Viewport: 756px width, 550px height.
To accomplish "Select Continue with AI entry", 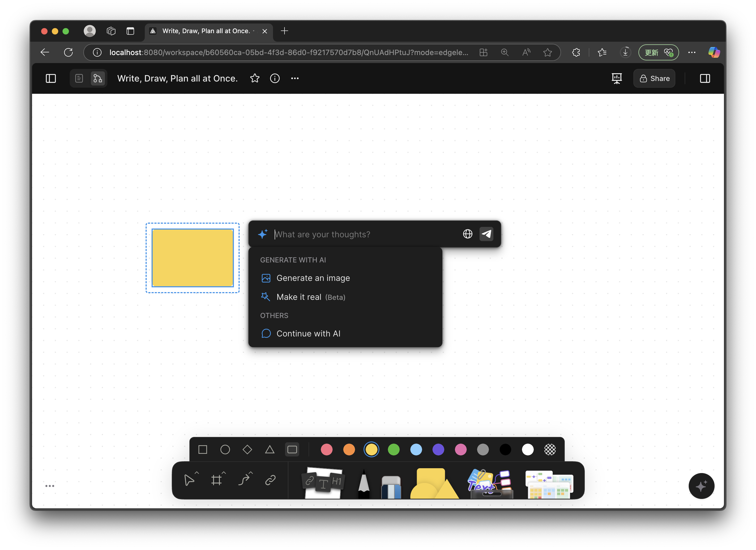I will pos(308,334).
